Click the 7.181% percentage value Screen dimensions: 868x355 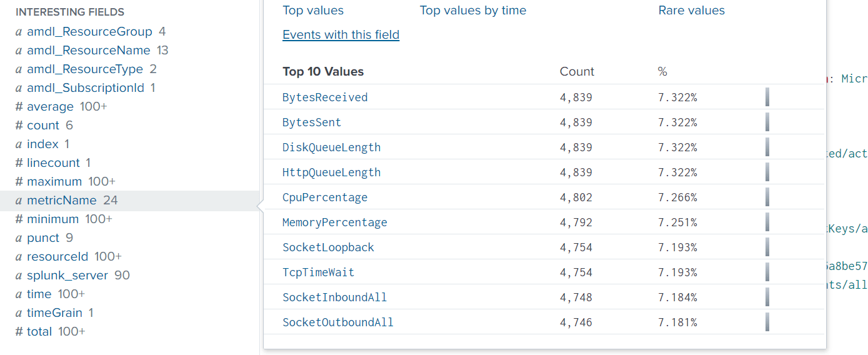(677, 322)
